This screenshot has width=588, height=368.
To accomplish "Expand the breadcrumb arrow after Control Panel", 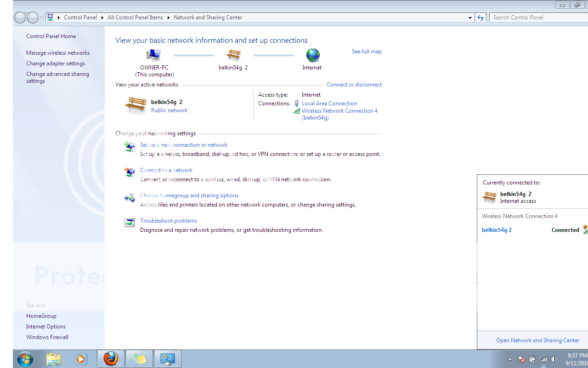I will [x=102, y=17].
